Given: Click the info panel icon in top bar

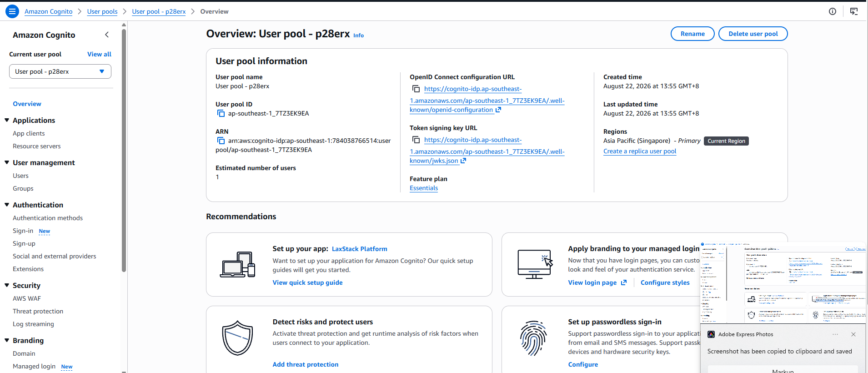Looking at the screenshot, I should (x=833, y=11).
